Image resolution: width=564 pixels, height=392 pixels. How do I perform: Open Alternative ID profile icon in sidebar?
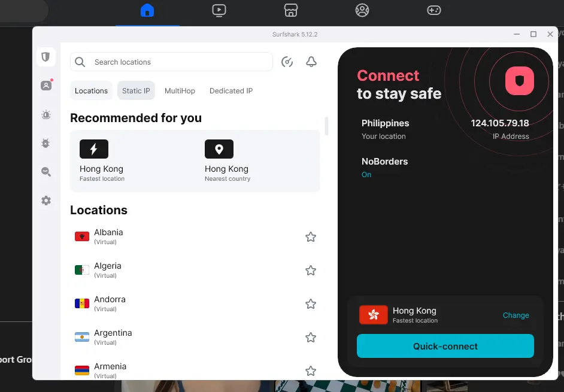pos(46,86)
